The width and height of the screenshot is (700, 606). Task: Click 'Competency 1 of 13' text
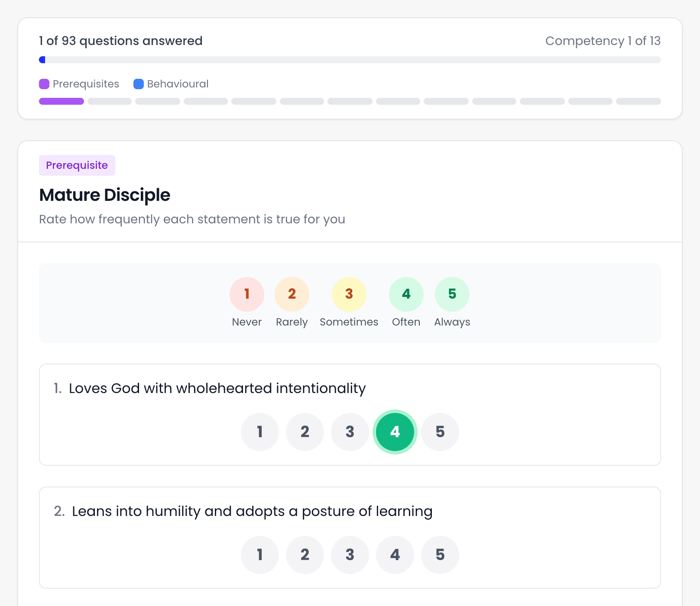click(603, 41)
